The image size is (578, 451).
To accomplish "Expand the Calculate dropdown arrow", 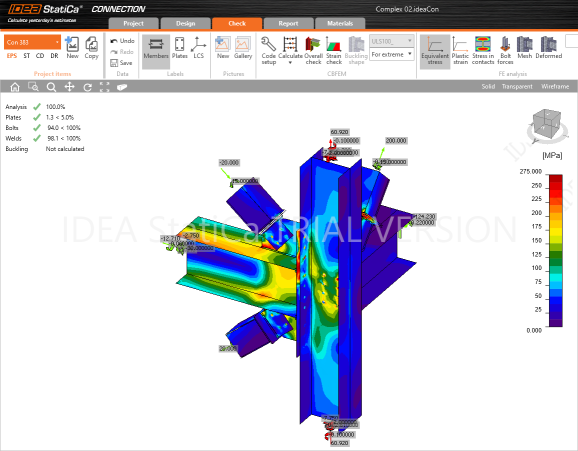I will 290,63.
